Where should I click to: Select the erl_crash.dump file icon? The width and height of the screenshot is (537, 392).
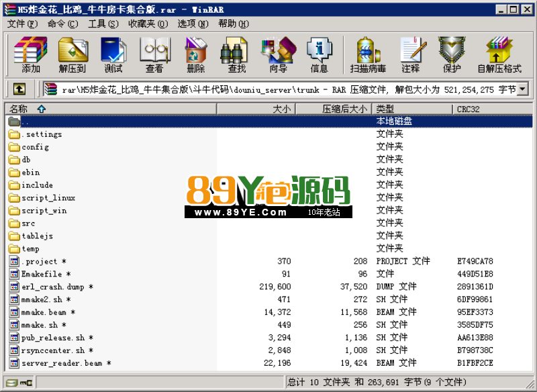(x=14, y=287)
